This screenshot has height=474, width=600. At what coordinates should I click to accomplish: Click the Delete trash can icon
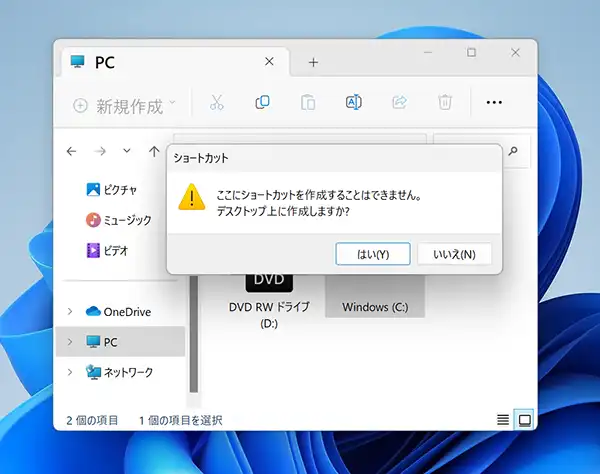445,102
